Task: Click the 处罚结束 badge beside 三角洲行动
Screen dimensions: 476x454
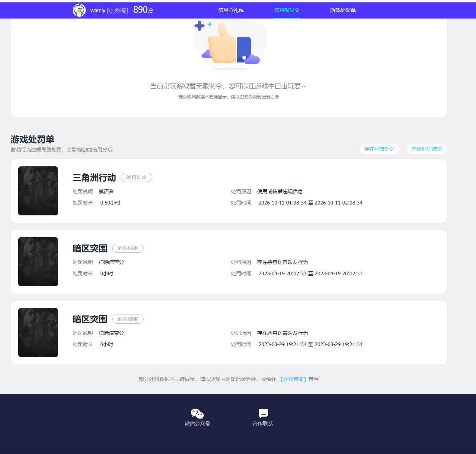Action: click(136, 177)
